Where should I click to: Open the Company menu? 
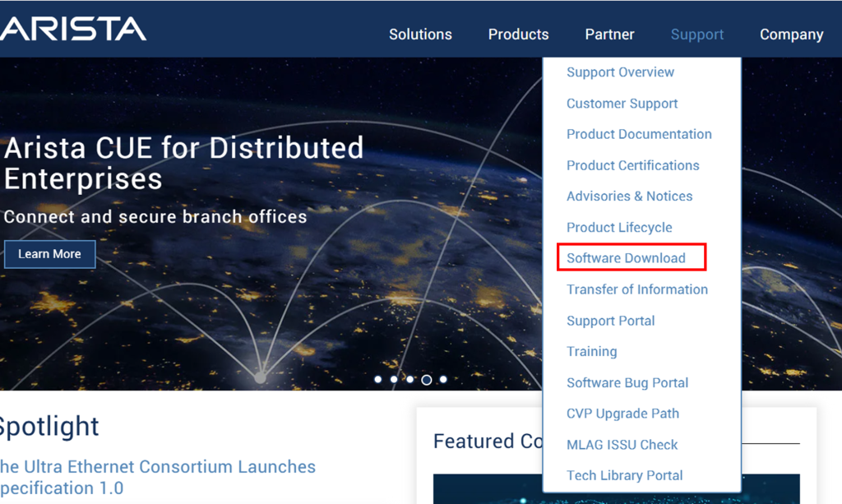click(792, 35)
